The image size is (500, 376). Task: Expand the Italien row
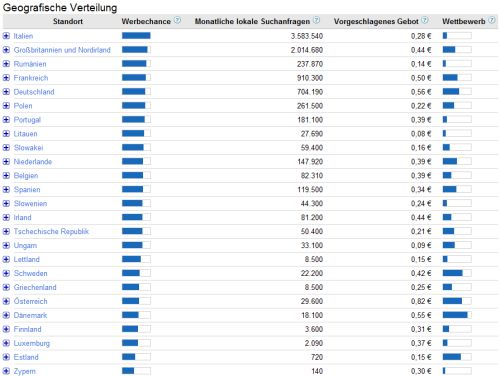tap(6, 36)
